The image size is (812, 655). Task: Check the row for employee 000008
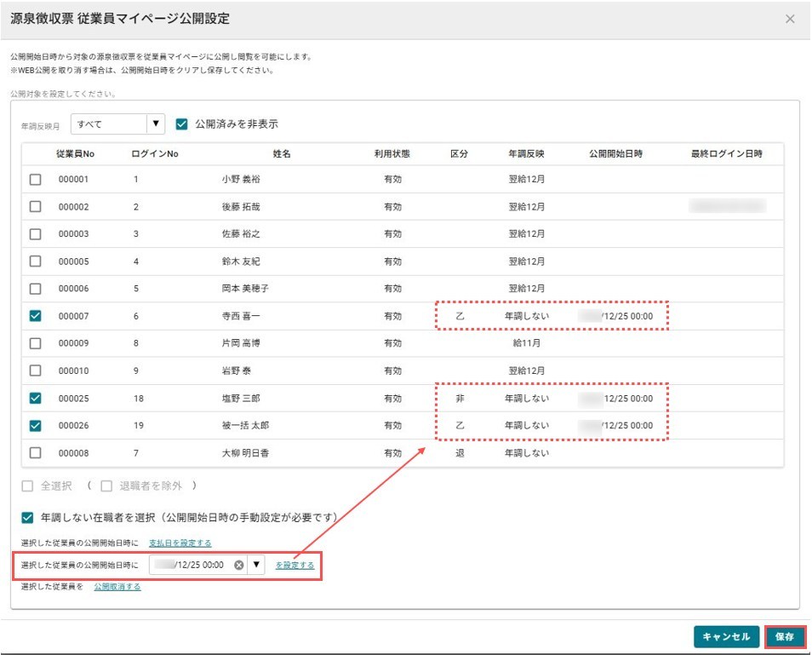35,453
